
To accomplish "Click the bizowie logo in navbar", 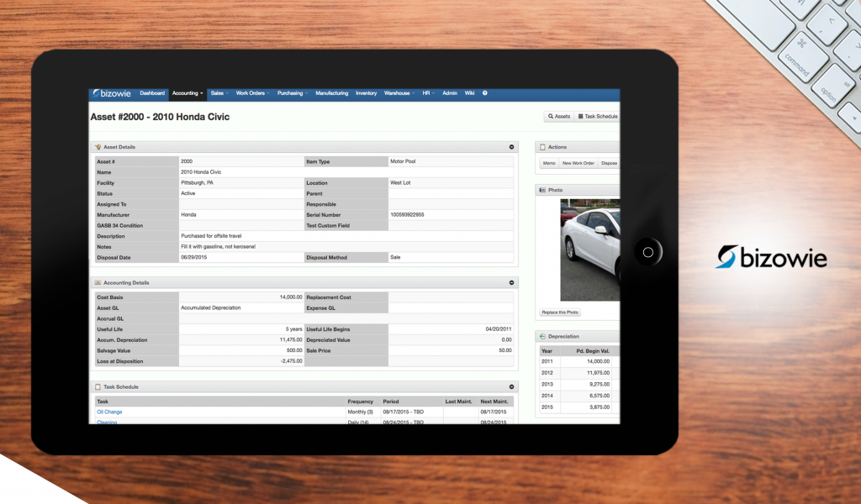I will [x=113, y=93].
